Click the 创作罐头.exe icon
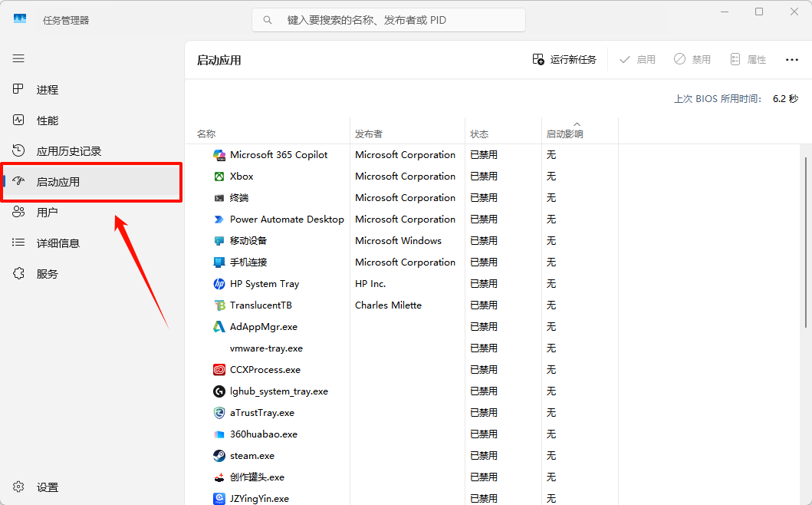Screen dimensions: 812x505 coord(219,477)
